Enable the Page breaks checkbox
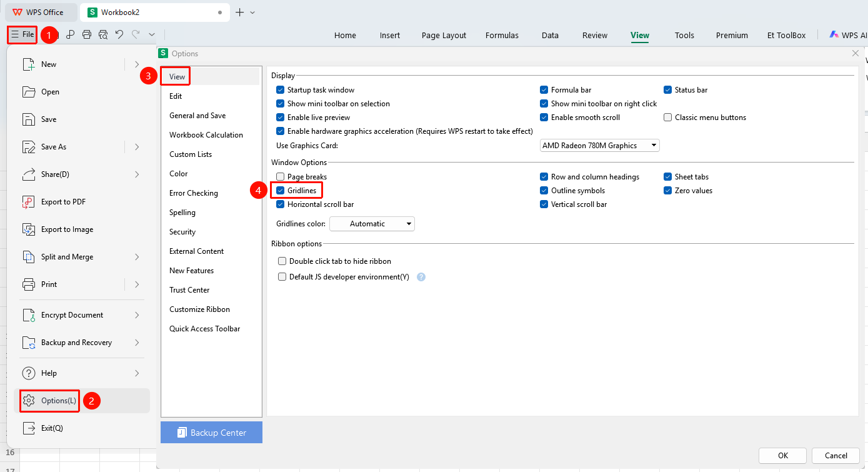The image size is (868, 472). [281, 177]
